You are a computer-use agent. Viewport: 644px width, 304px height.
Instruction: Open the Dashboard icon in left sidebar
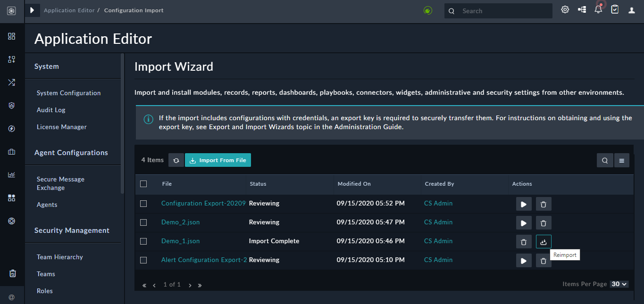coord(12,36)
